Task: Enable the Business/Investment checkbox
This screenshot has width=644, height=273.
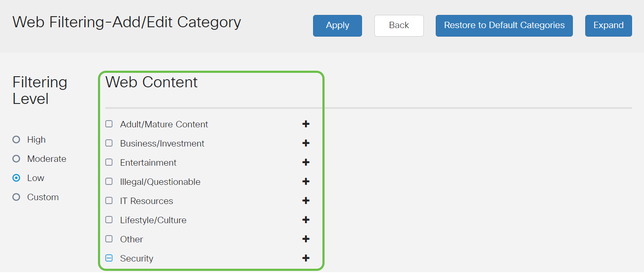Action: (x=109, y=143)
